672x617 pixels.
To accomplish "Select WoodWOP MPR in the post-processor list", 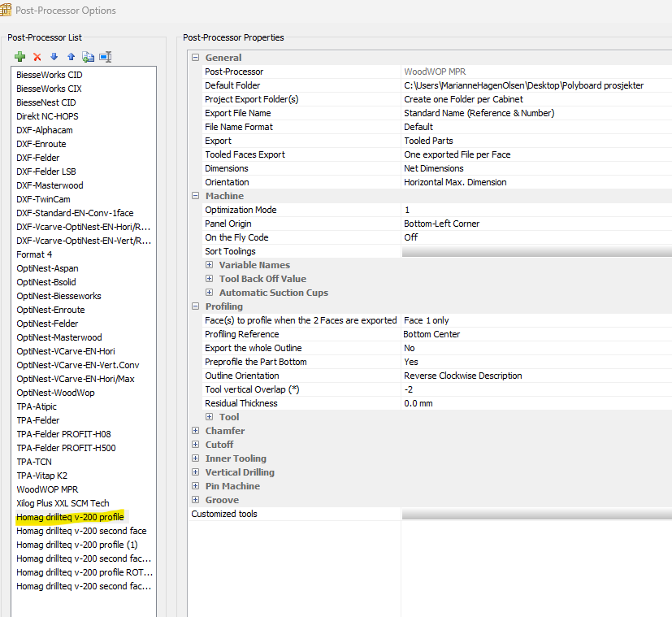I will pos(47,489).
